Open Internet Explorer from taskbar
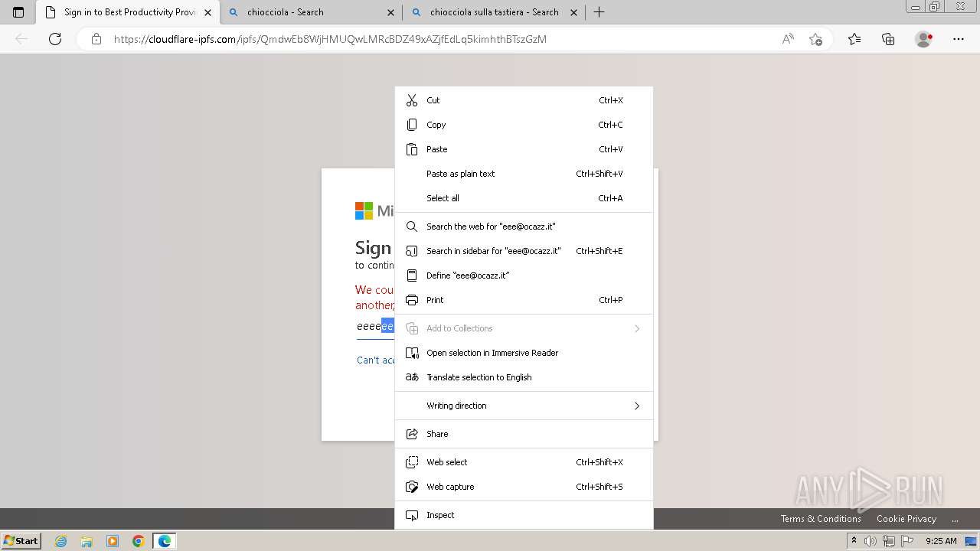Viewport: 980px width, 551px height. click(61, 541)
